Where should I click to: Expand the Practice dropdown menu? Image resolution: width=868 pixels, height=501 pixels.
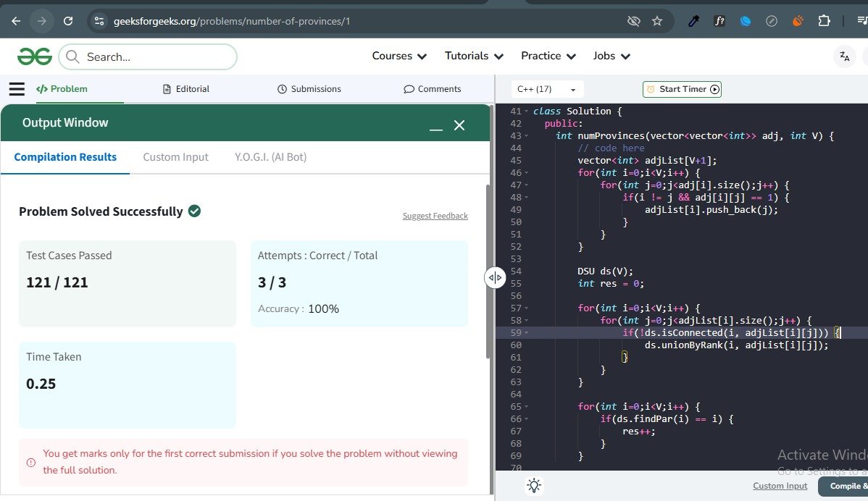point(548,56)
